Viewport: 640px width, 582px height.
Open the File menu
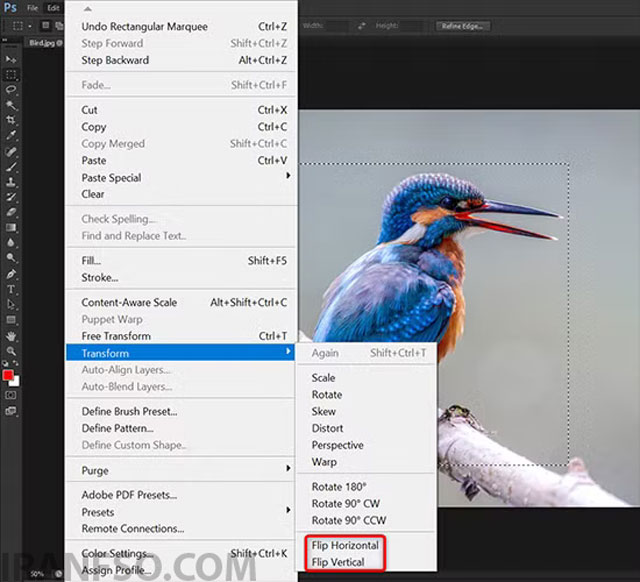[32, 8]
